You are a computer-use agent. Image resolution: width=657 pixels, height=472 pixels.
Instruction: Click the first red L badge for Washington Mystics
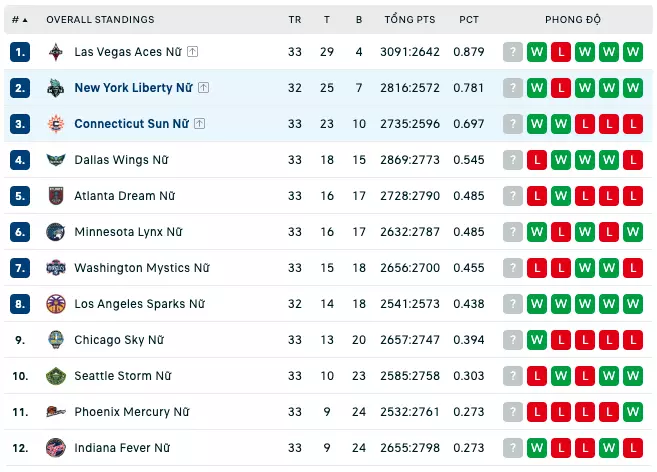click(x=537, y=268)
